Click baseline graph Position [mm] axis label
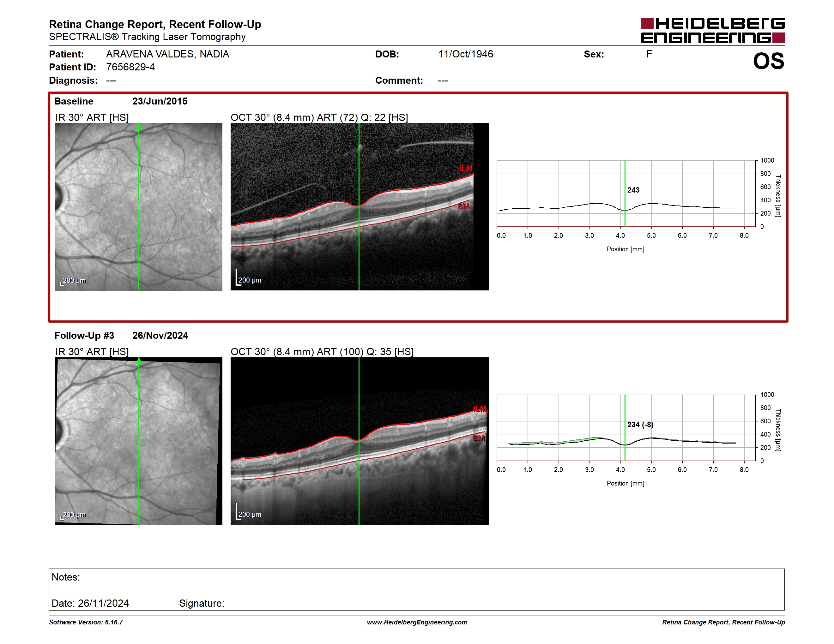834x644 pixels. click(625, 249)
